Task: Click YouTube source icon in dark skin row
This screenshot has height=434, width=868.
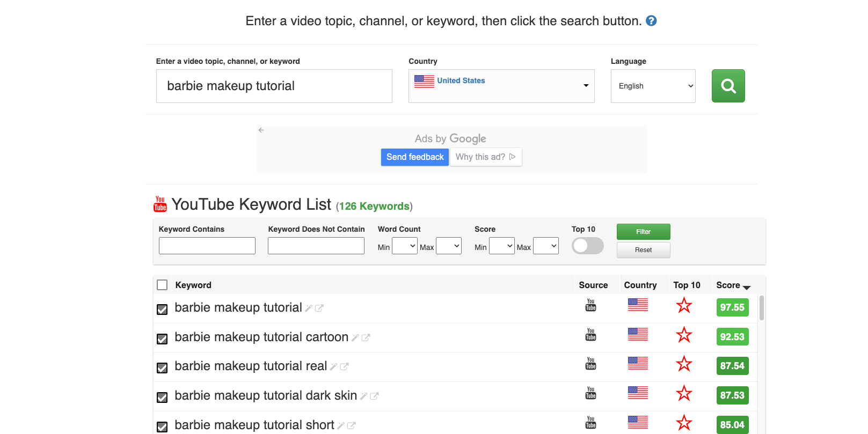Action: [x=590, y=393]
